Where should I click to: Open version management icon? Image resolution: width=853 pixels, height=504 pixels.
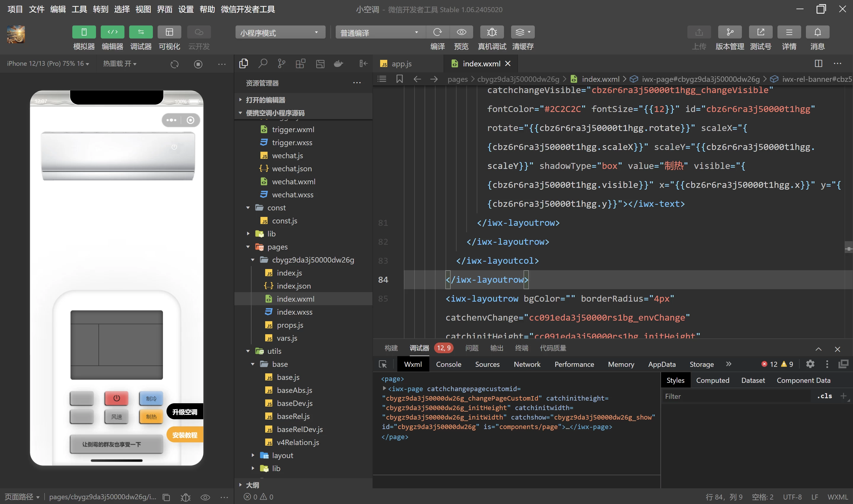tap(730, 32)
